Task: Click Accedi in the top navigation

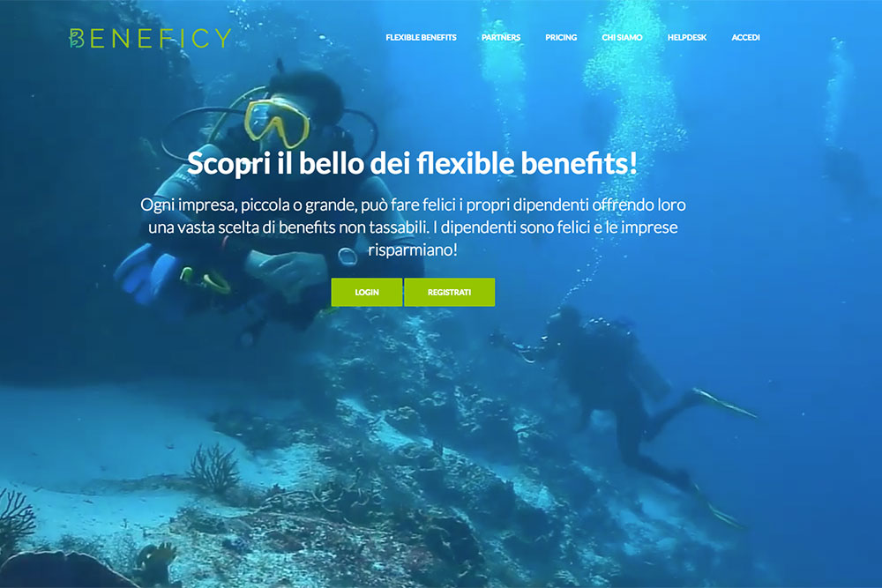Action: [745, 38]
